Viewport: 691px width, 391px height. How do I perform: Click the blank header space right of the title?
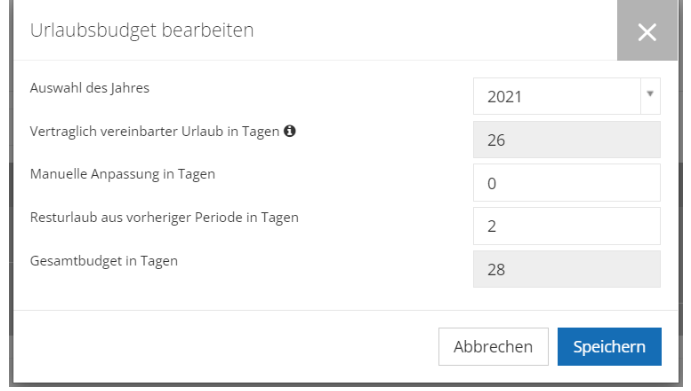pos(435,30)
